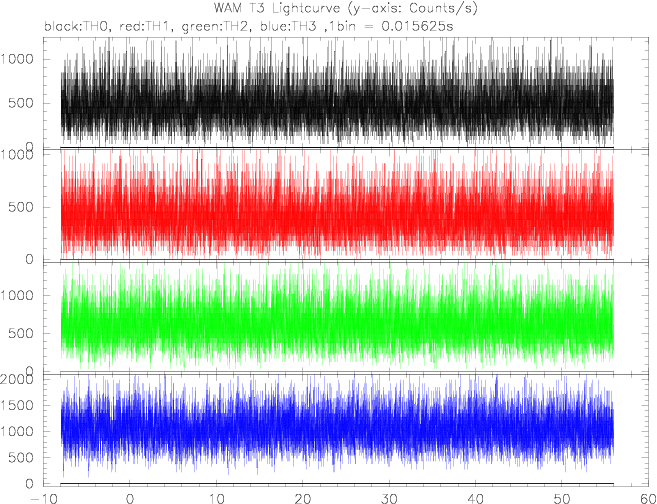Click the "500" y-axis label of blue panel

click(x=21, y=457)
